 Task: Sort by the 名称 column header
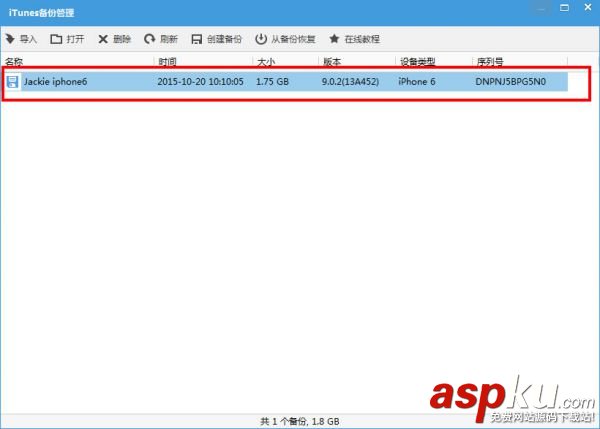[x=14, y=62]
